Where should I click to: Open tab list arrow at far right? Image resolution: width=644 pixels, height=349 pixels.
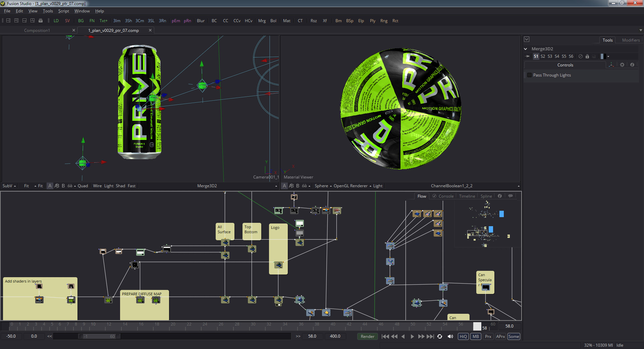click(641, 30)
